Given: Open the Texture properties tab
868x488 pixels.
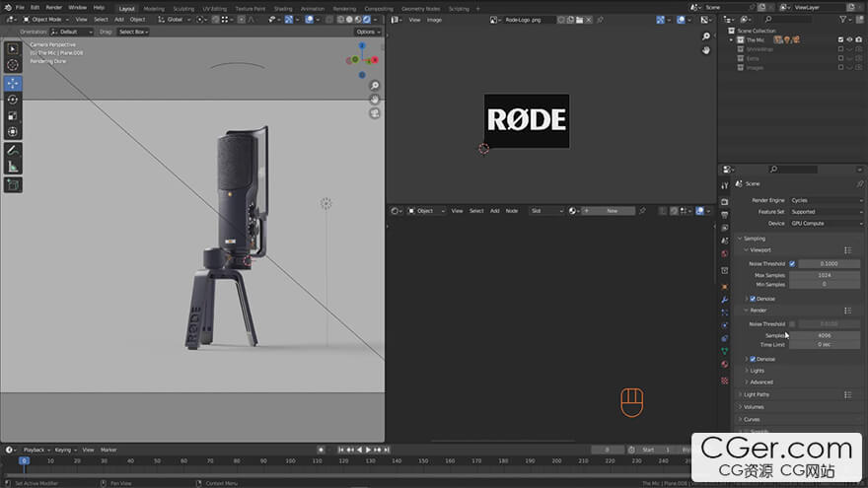Looking at the screenshot, I should [725, 381].
